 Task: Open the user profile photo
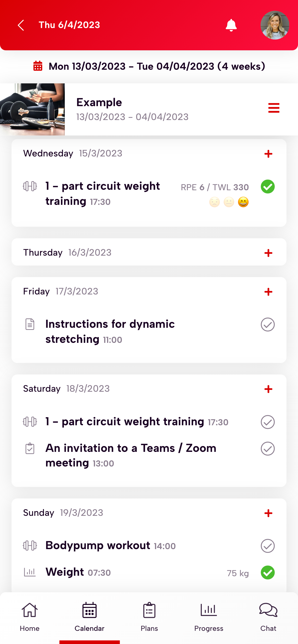click(275, 25)
